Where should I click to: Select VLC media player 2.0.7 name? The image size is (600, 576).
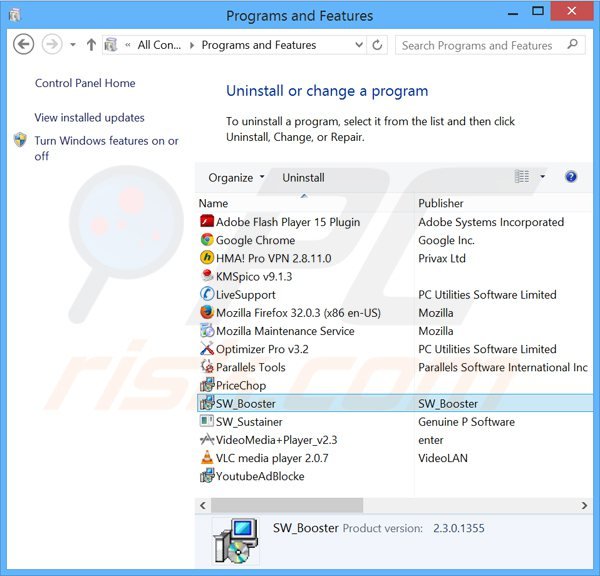[x=272, y=458]
